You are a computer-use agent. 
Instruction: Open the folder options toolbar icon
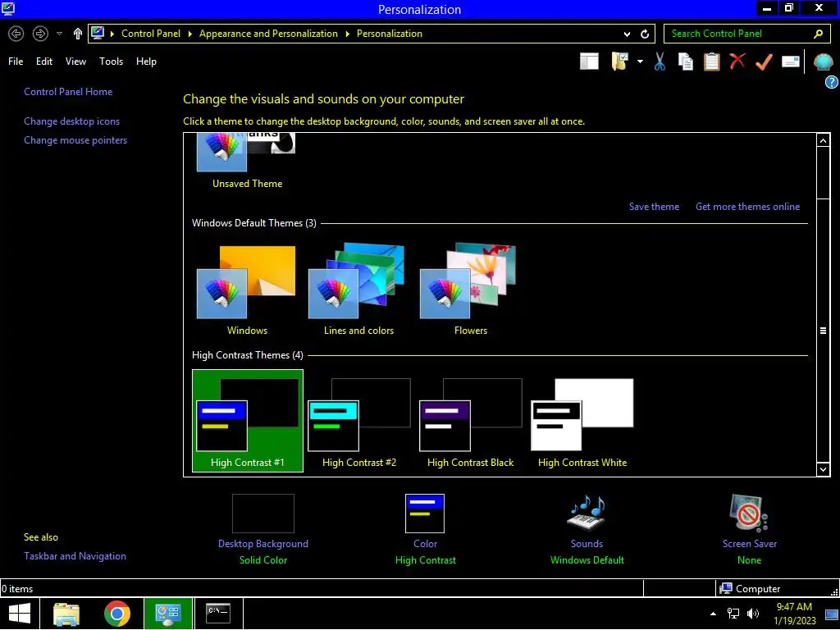(x=620, y=62)
